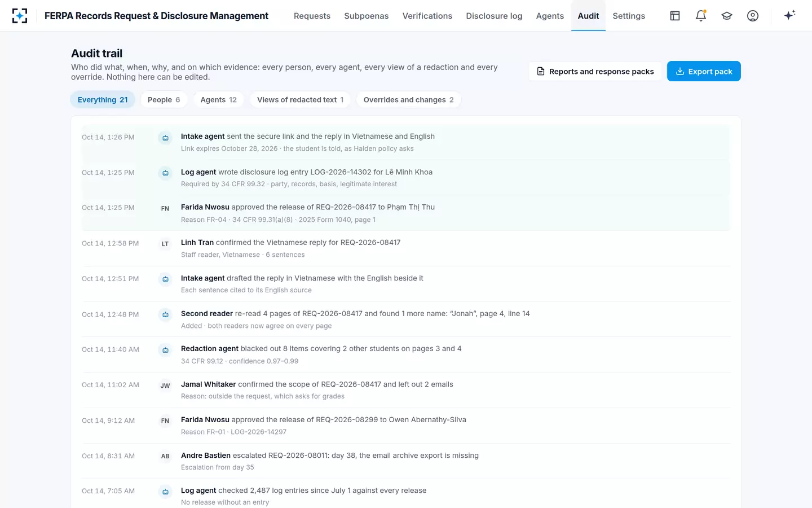812x508 pixels.
Task: Click the Oct 14, 12:58 PM timestamp
Action: click(110, 243)
